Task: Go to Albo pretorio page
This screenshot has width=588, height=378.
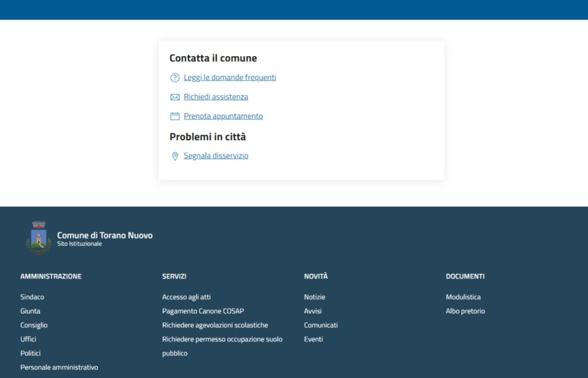Action: coord(465,311)
